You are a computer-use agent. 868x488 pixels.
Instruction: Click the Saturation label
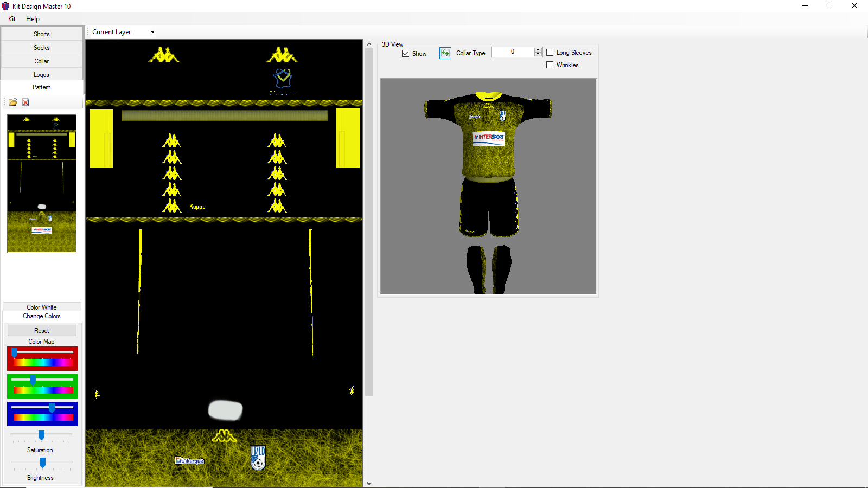40,450
